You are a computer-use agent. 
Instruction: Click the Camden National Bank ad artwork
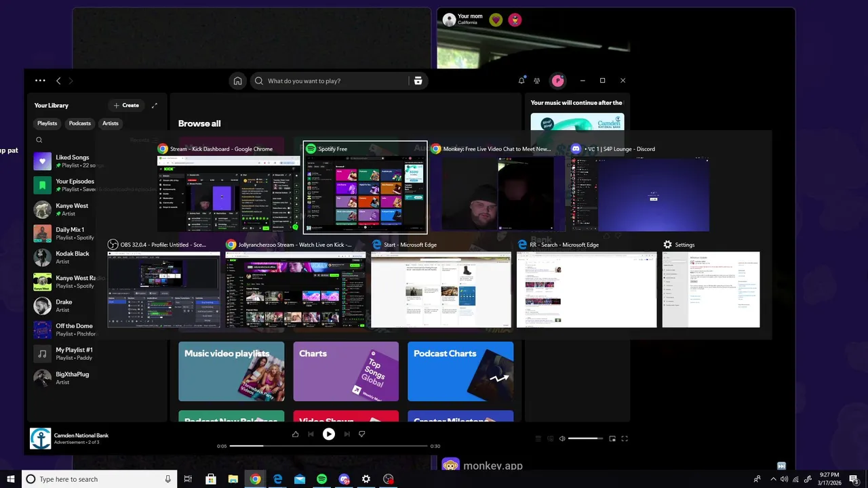[40, 439]
